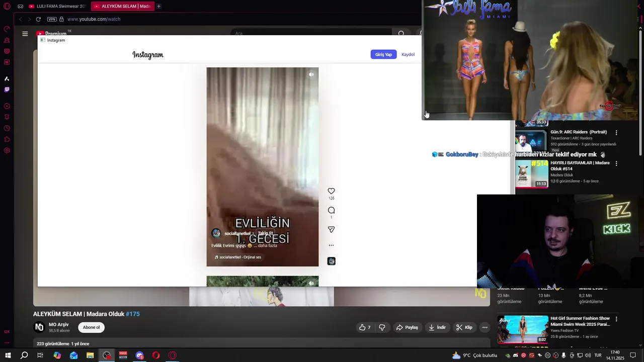
Task: Open sociallanetkel Orijinal ses audio
Action: tap(238, 257)
